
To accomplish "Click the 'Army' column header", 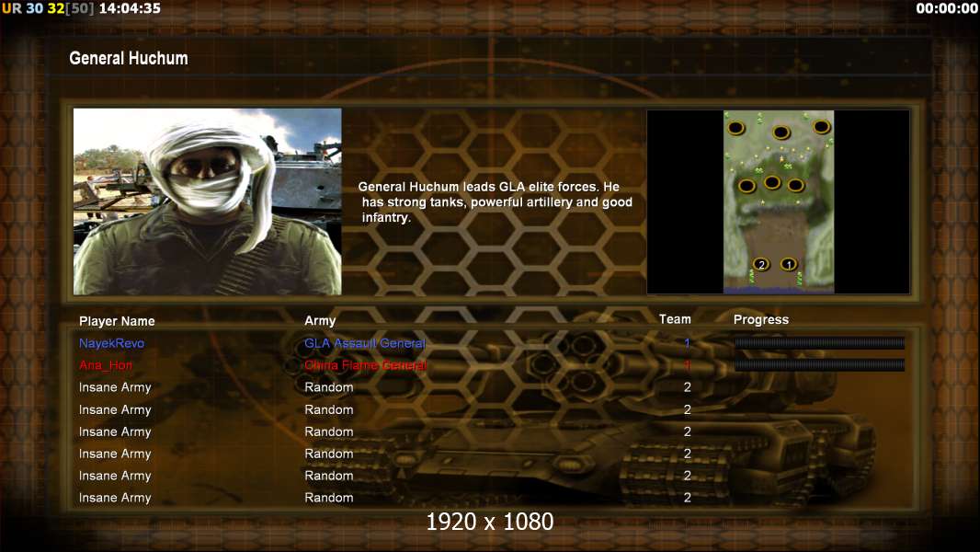I will pos(320,321).
